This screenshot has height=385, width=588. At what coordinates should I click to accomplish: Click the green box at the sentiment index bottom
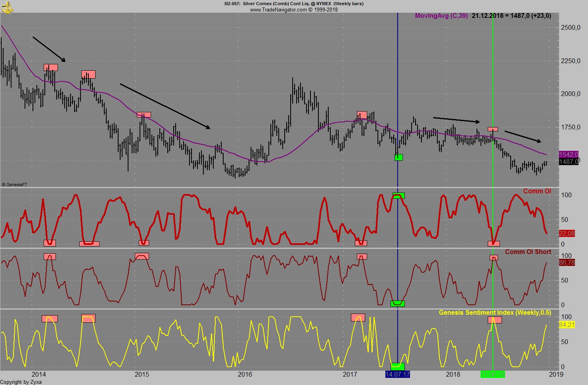[398, 366]
